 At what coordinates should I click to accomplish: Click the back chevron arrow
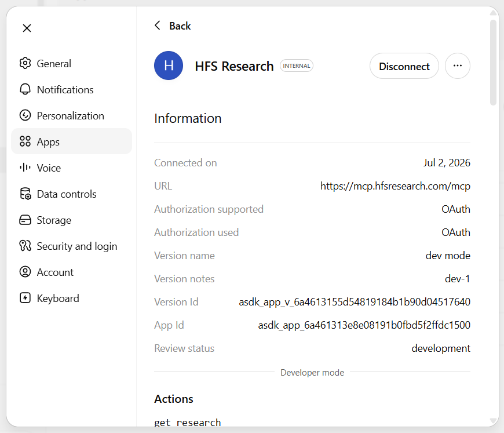coord(158,26)
